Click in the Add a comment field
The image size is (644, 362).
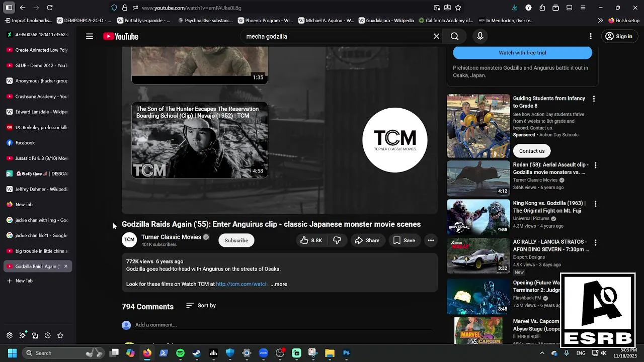[283, 325]
